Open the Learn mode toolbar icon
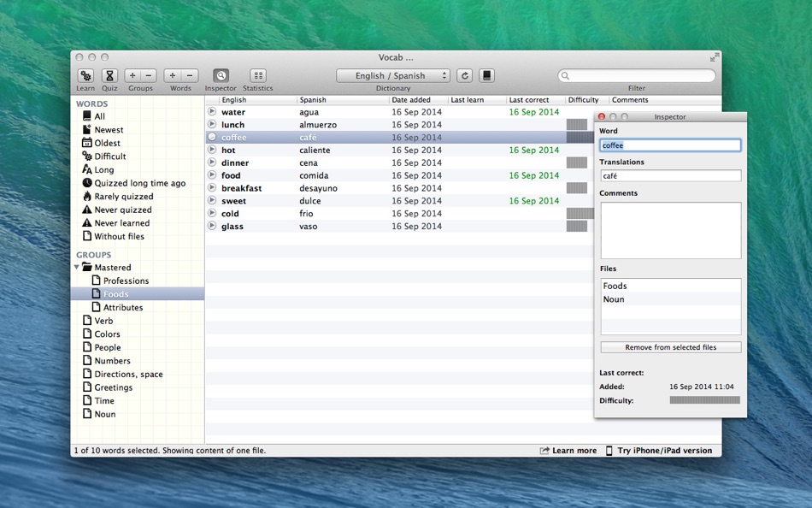This screenshot has height=508, width=812. 85,75
